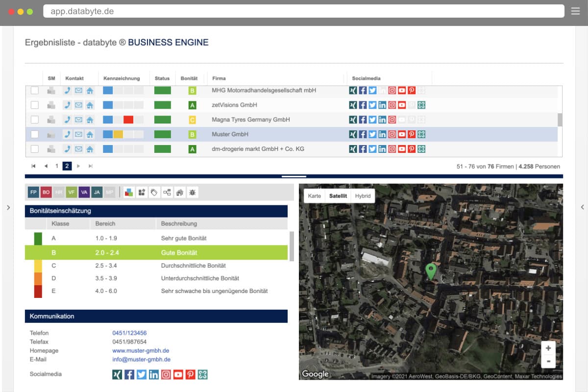
Task: Click the house icon in detail toolbar
Action: tap(180, 193)
